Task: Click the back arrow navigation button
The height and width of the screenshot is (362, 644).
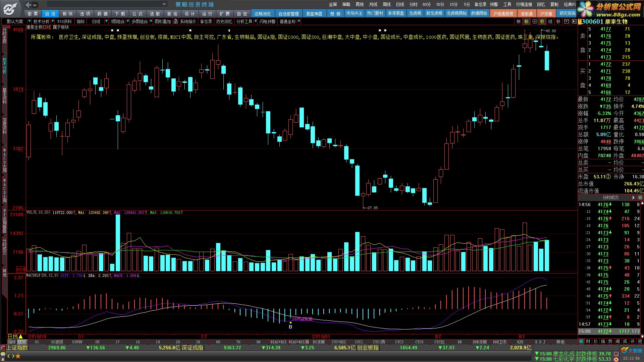Action: [x=29, y=5]
